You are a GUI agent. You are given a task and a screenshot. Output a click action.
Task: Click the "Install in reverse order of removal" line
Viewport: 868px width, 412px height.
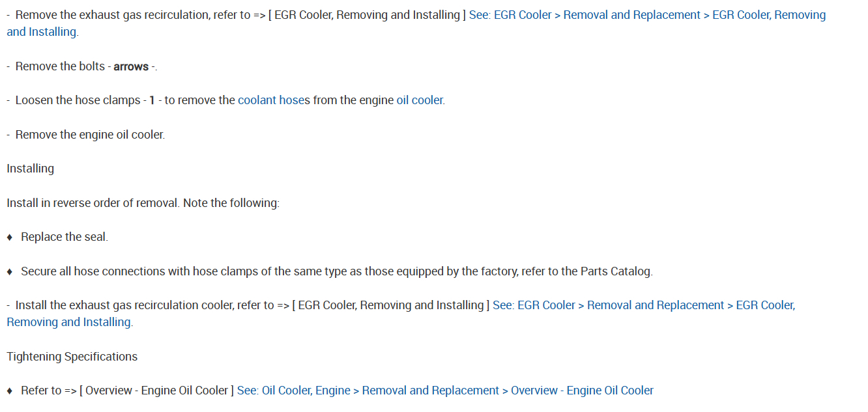click(x=143, y=203)
